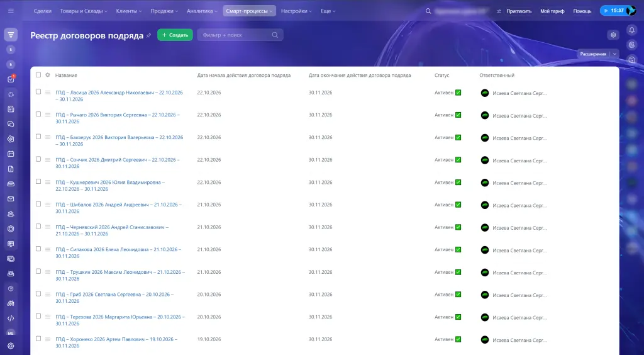Open notifications bell in right panel
The width and height of the screenshot is (644, 355).
[632, 30]
